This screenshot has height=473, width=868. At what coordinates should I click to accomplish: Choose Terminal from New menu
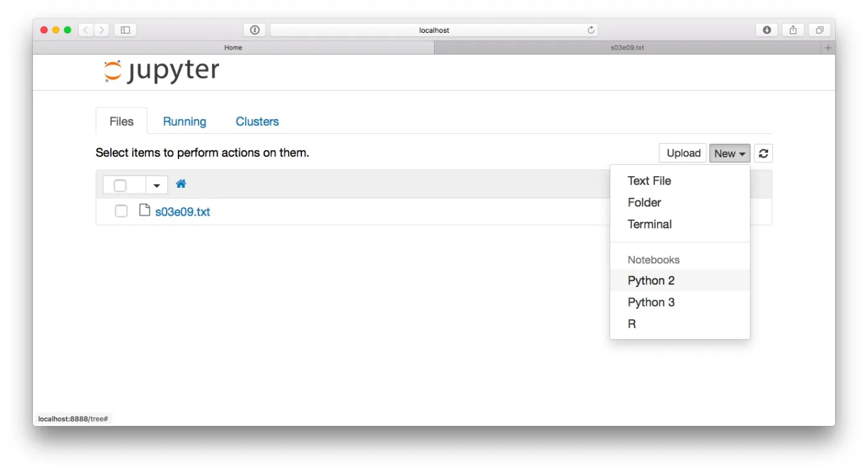[680, 224]
